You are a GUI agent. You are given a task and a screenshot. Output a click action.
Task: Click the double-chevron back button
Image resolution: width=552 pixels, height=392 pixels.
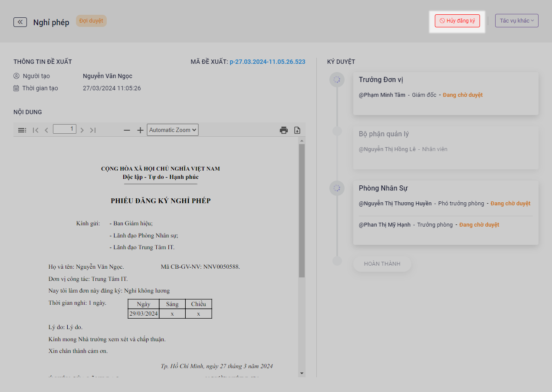coord(20,22)
